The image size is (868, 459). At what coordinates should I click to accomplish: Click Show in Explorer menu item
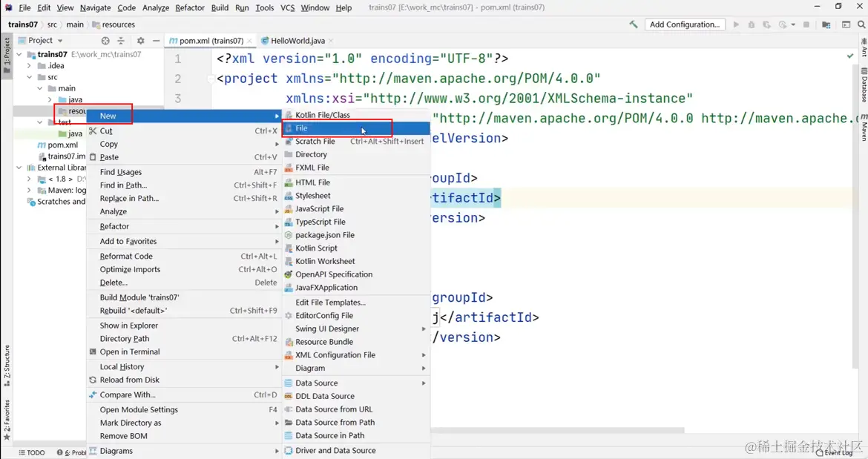pos(184,326)
